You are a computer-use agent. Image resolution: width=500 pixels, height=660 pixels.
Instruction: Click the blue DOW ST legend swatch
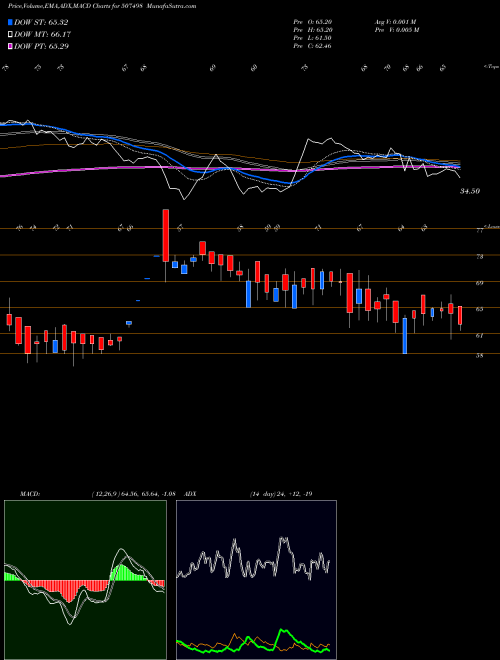click(11, 23)
